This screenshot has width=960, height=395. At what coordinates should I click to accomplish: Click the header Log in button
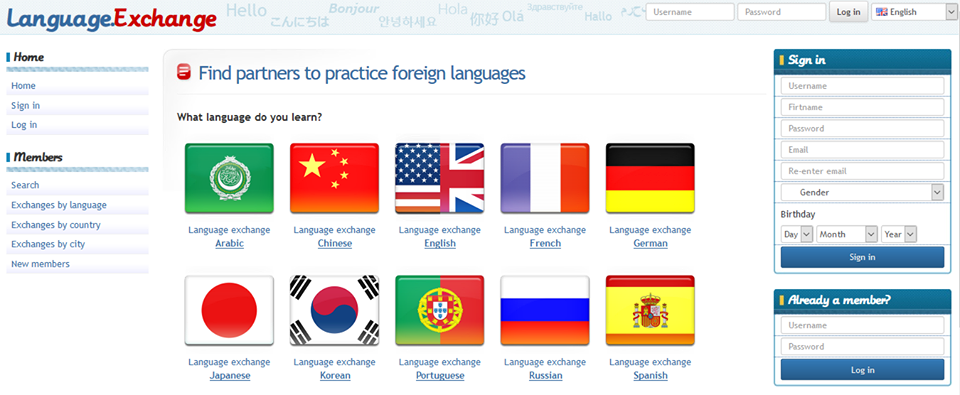point(848,12)
